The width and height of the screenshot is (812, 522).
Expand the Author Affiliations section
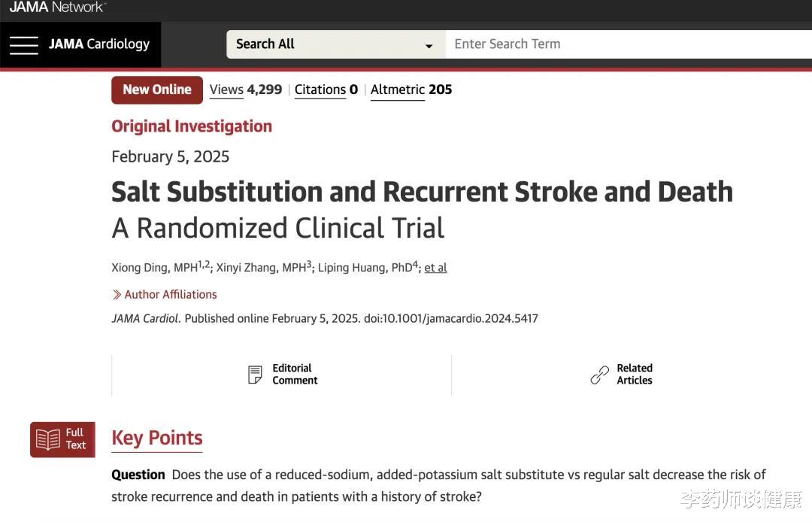(x=170, y=295)
